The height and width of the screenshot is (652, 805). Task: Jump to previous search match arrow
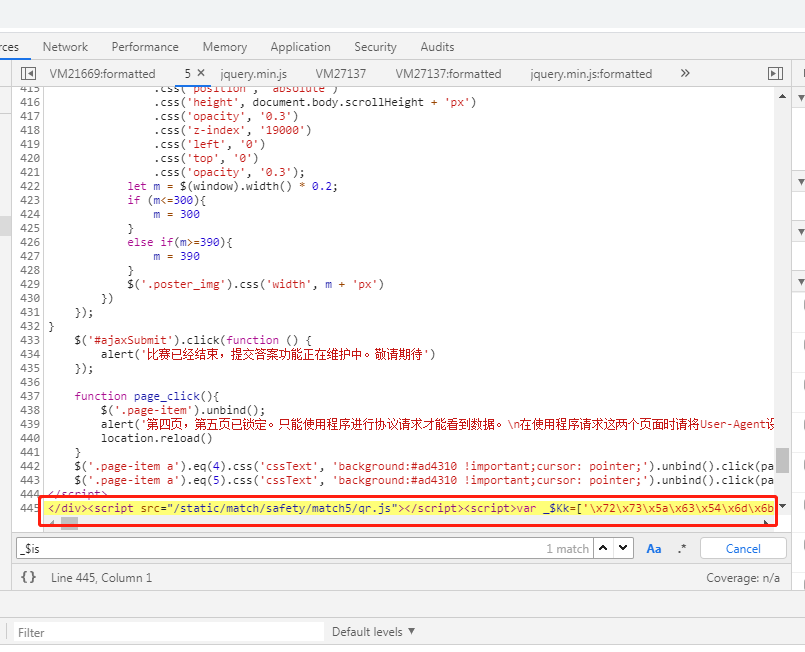(x=604, y=548)
